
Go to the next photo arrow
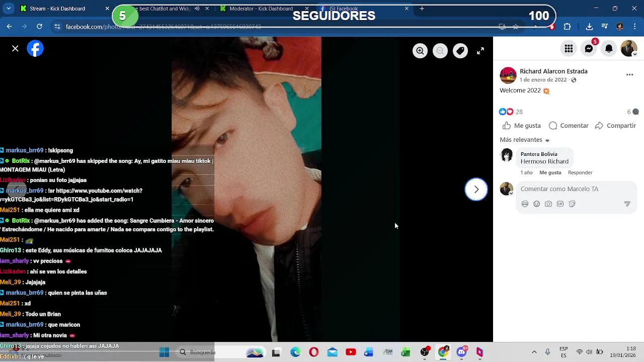(x=476, y=190)
